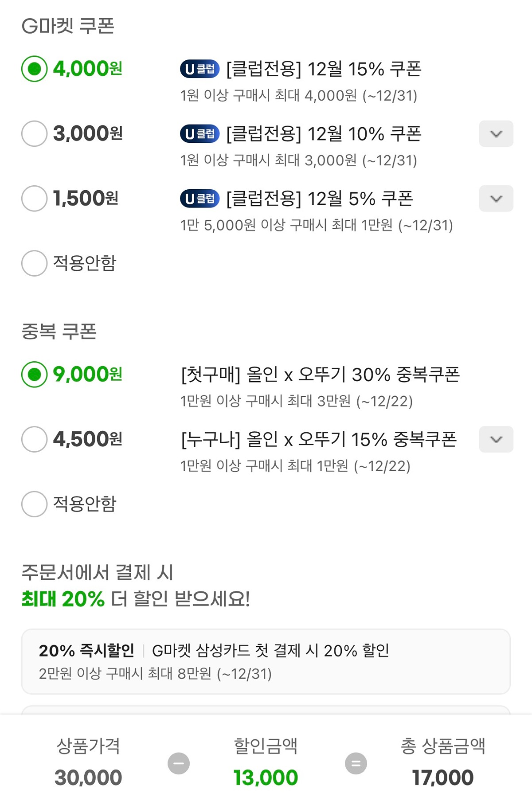Screen dimensions: 532x793
Task: Select the 3,000원 club 10% coupon
Action: (x=34, y=133)
